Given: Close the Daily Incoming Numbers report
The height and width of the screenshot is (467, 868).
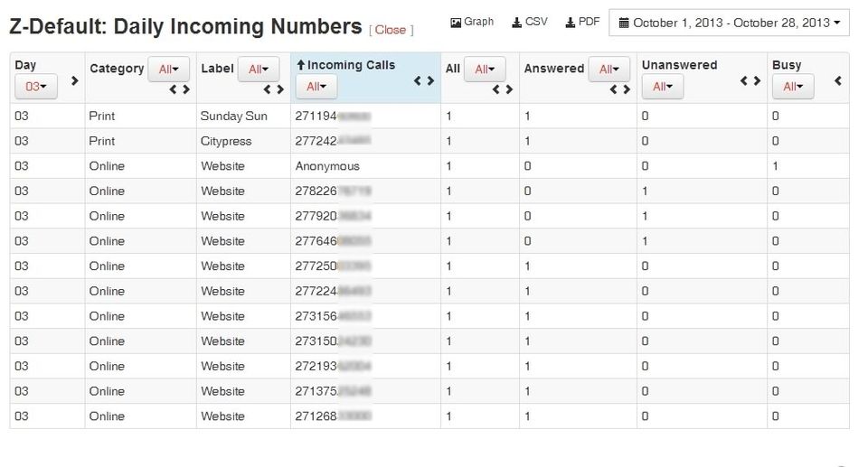Looking at the screenshot, I should coord(391,30).
